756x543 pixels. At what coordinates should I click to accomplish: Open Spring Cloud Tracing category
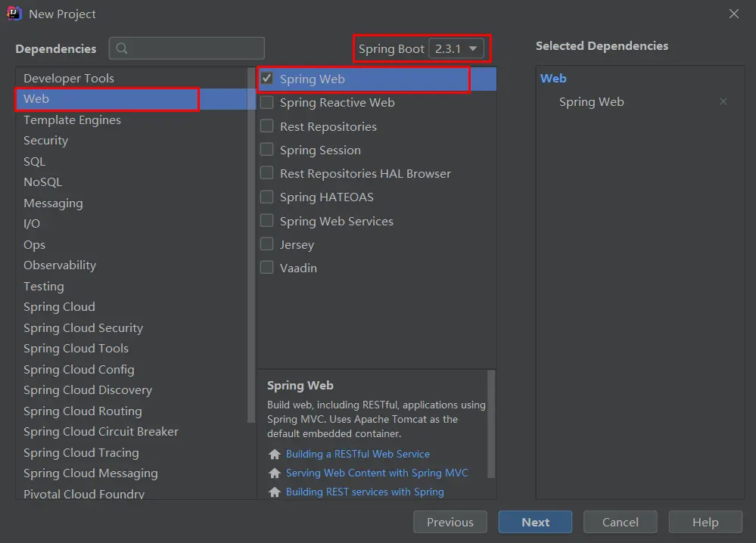pyautogui.click(x=132, y=453)
